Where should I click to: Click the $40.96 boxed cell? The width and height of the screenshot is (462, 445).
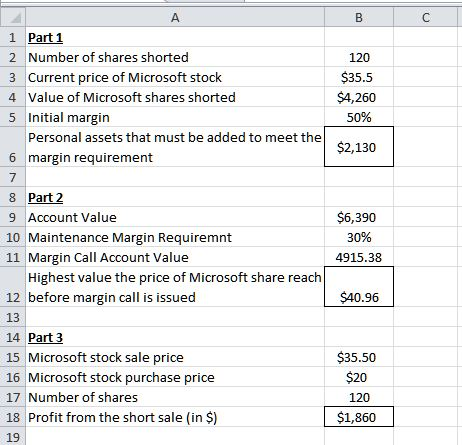tap(359, 287)
